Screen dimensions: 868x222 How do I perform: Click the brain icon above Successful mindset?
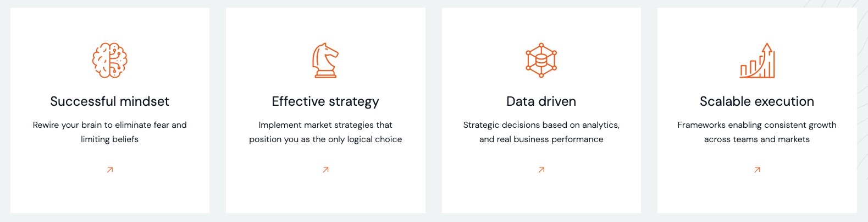[x=110, y=60]
